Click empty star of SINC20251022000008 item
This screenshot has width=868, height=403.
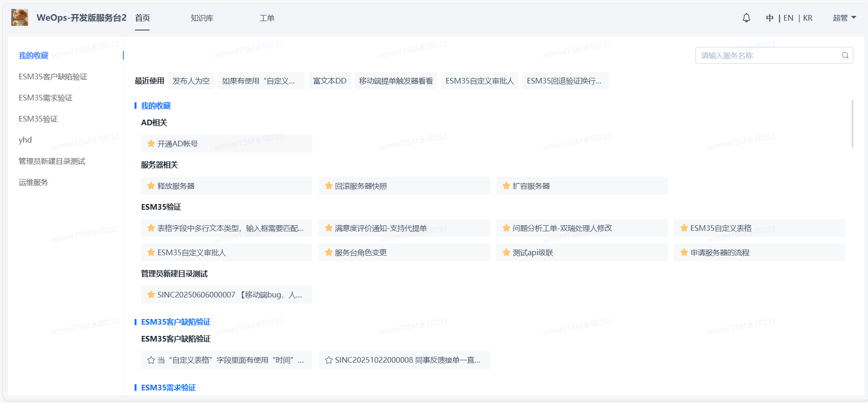[x=329, y=360]
